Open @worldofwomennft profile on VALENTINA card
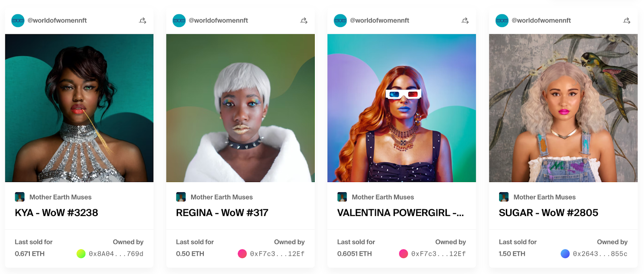644x274 pixels. (380, 21)
